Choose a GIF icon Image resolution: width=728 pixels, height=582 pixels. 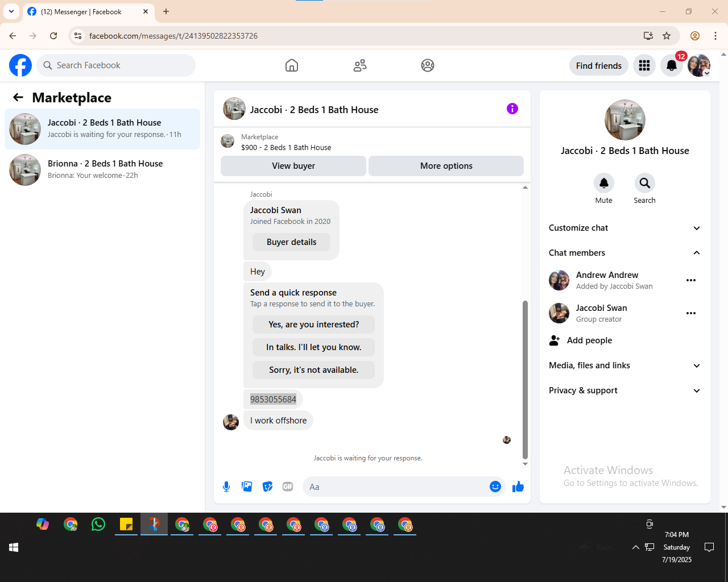point(288,487)
